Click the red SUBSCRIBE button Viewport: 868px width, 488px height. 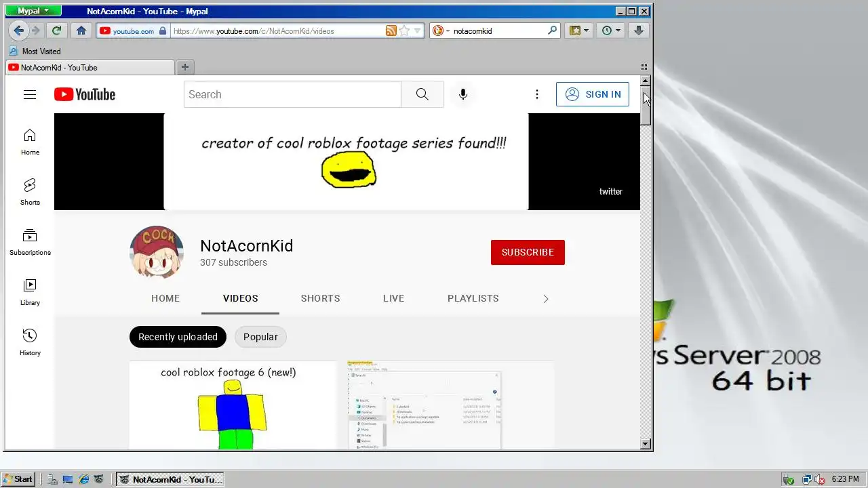click(528, 252)
